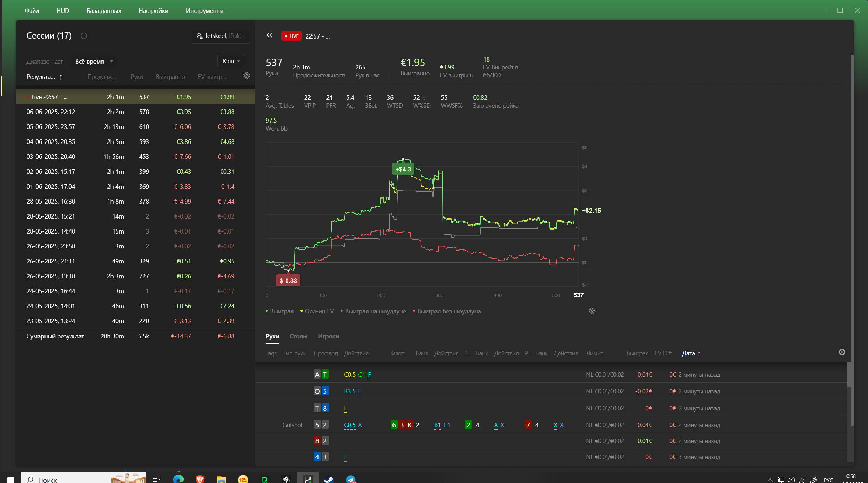This screenshot has height=483, width=868.
Task: Show hidden system tray icons
Action: click(x=770, y=480)
